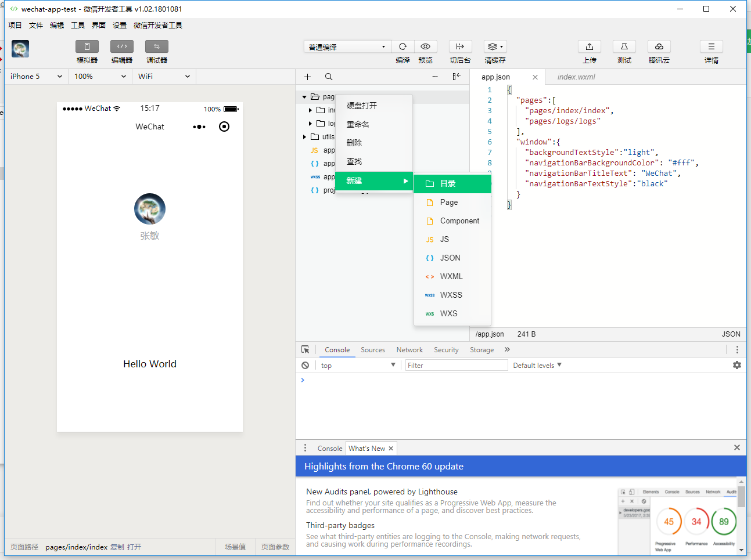Click the simulator three-dots menu icon
The width and height of the screenshot is (751, 560).
199,127
